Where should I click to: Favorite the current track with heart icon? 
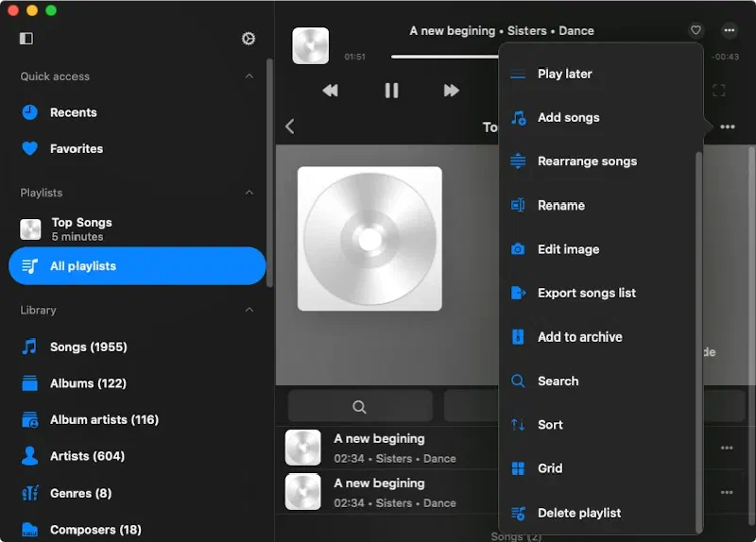(696, 30)
